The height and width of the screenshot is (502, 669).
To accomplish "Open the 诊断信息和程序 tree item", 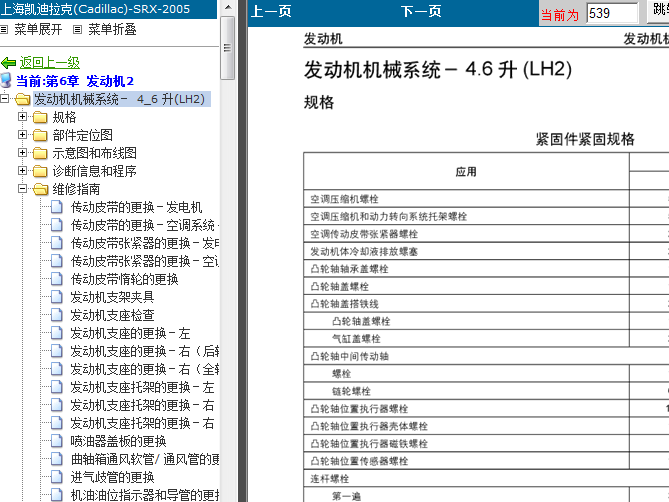I will point(95,171).
